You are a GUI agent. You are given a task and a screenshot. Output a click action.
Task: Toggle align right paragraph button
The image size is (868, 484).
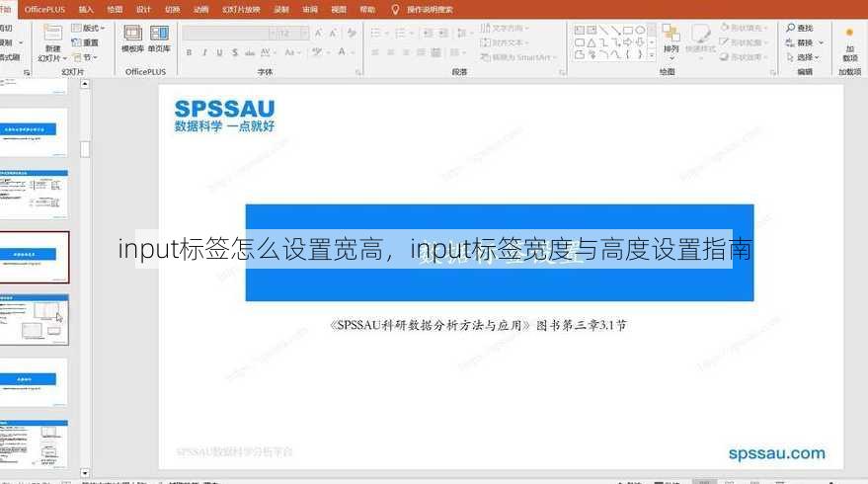[x=406, y=52]
